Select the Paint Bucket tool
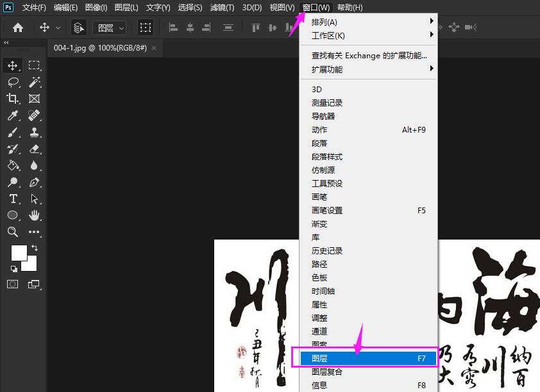 pyautogui.click(x=13, y=165)
